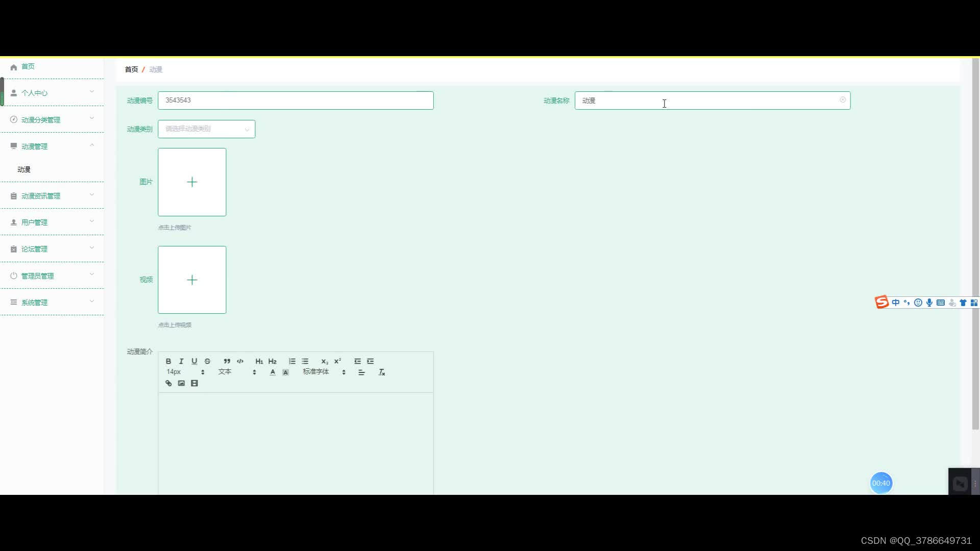Open the font color picker
The width and height of the screenshot is (980, 551).
click(273, 372)
